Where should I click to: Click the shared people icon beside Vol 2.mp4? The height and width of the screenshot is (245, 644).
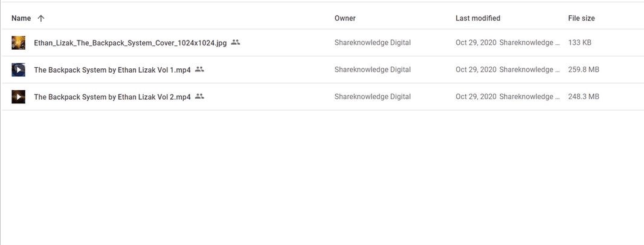click(199, 96)
